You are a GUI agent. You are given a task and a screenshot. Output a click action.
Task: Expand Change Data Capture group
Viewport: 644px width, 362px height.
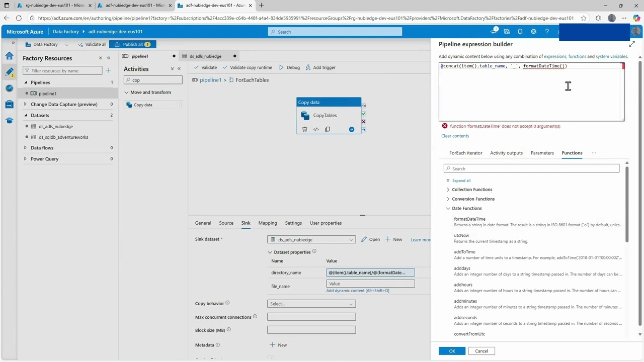click(26, 104)
